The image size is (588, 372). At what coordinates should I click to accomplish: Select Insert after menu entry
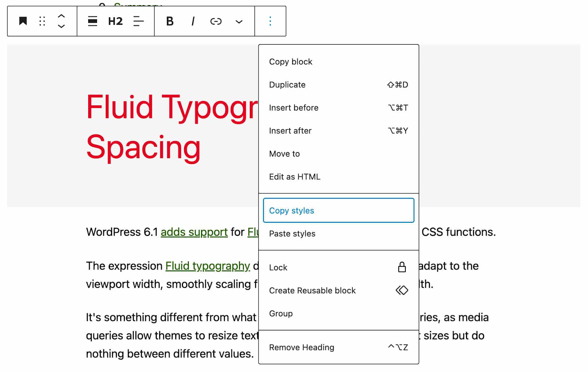point(338,131)
